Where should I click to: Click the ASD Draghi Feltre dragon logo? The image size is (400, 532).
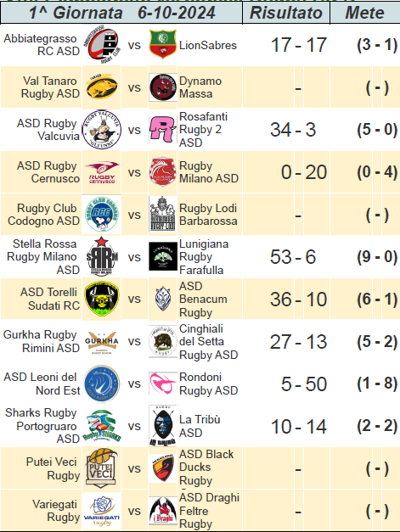pos(163,511)
